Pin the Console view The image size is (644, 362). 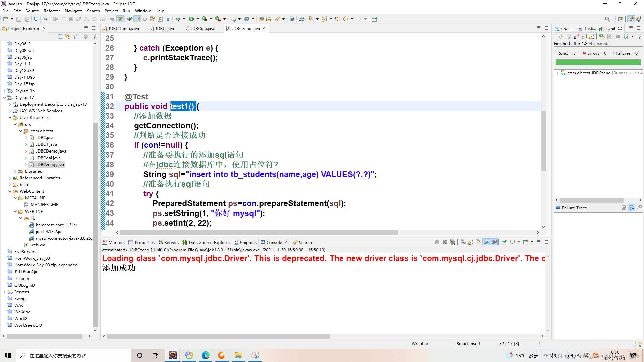[x=504, y=242]
